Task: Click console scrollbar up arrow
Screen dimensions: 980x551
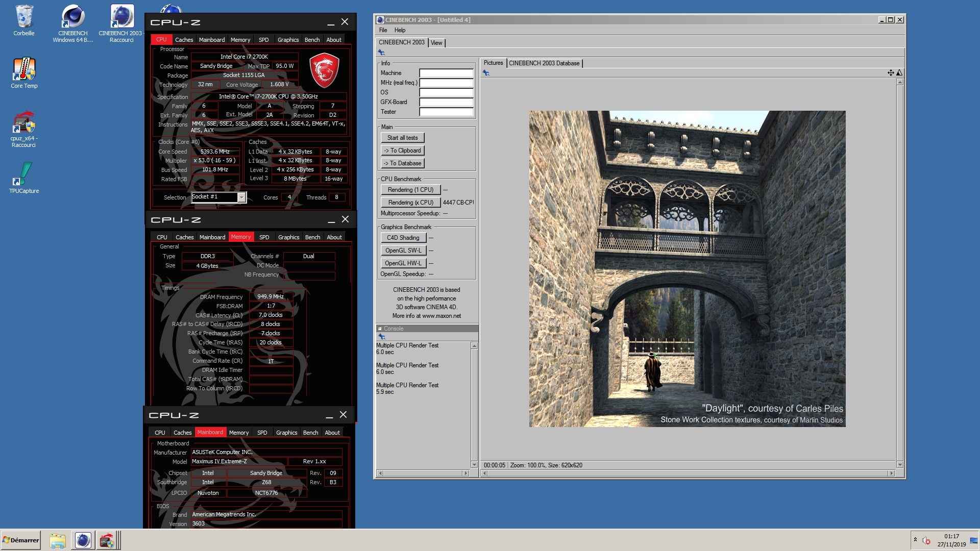Action: pyautogui.click(x=474, y=346)
